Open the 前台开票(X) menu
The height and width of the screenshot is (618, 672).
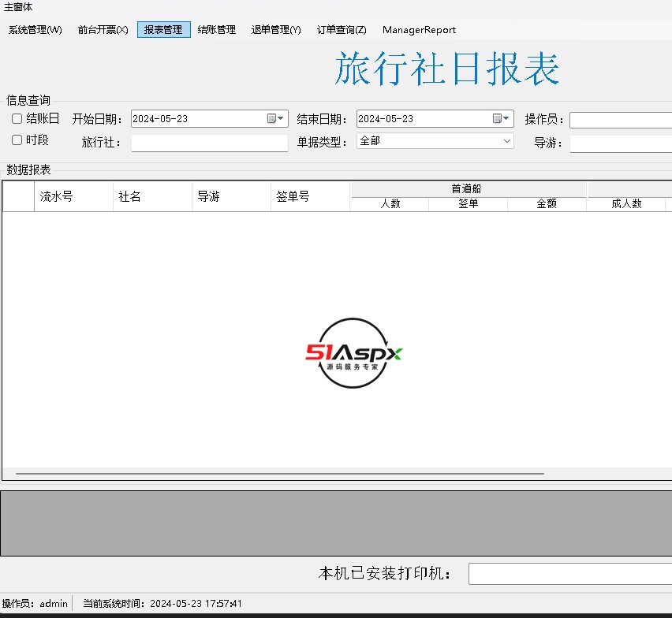pos(103,30)
